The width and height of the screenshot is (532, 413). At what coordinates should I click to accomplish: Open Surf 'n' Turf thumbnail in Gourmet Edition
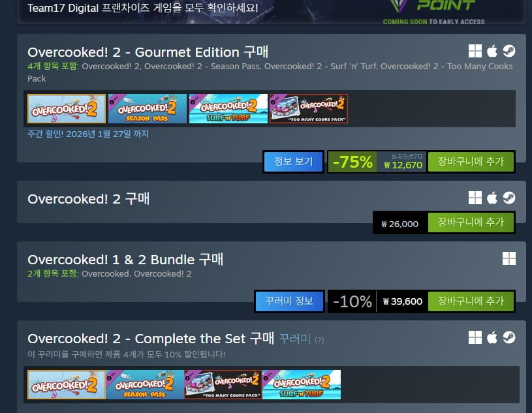tap(228, 108)
